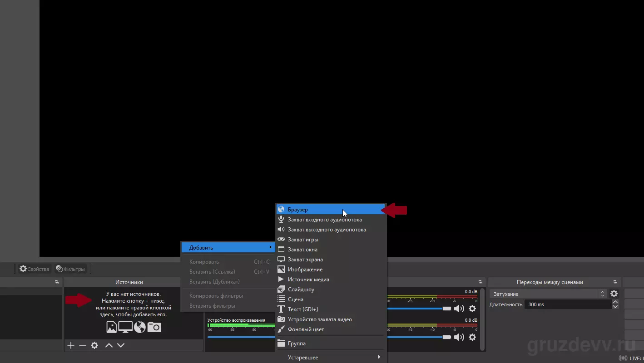Image resolution: width=644 pixels, height=363 pixels.
Task: Move source up with arrow icon
Action: (109, 345)
